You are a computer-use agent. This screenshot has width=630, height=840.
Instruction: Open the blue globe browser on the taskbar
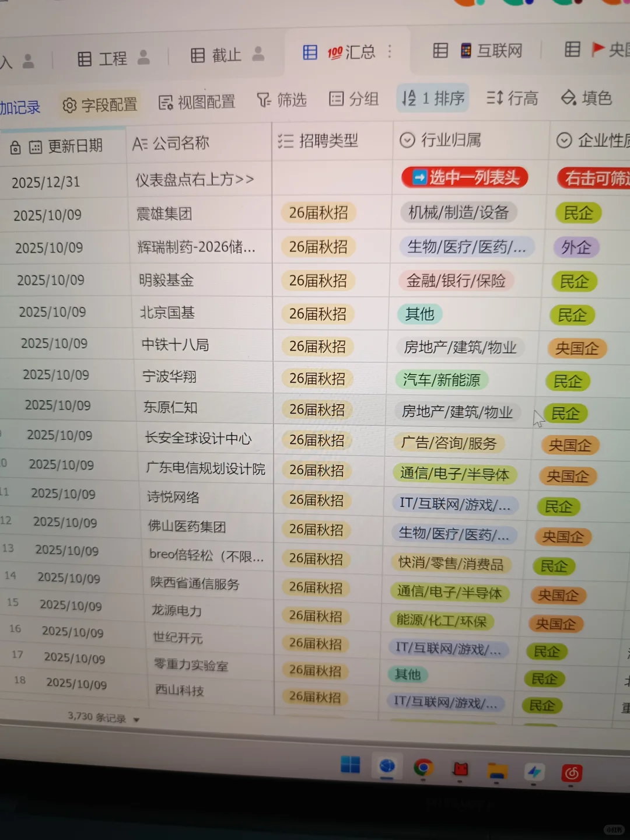(387, 766)
